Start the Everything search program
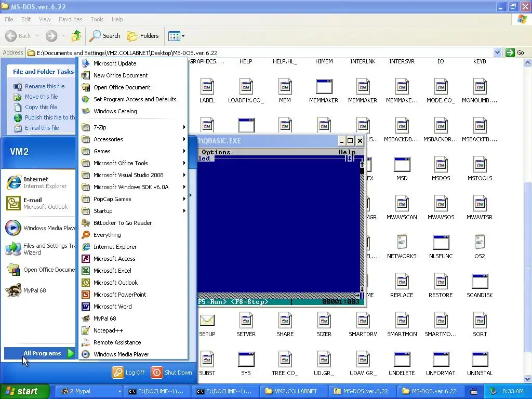Viewport: 532px width, 399px height. 133,235
